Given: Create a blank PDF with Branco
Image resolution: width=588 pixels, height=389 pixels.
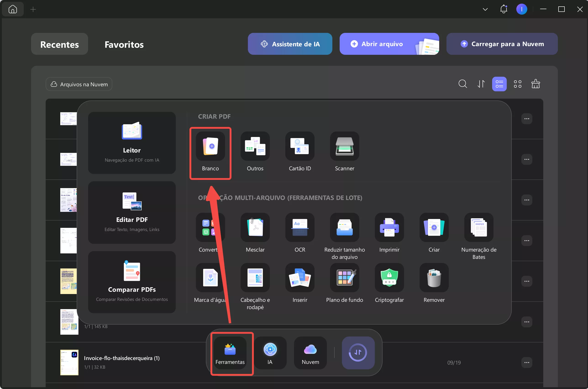Looking at the screenshot, I should tap(210, 146).
